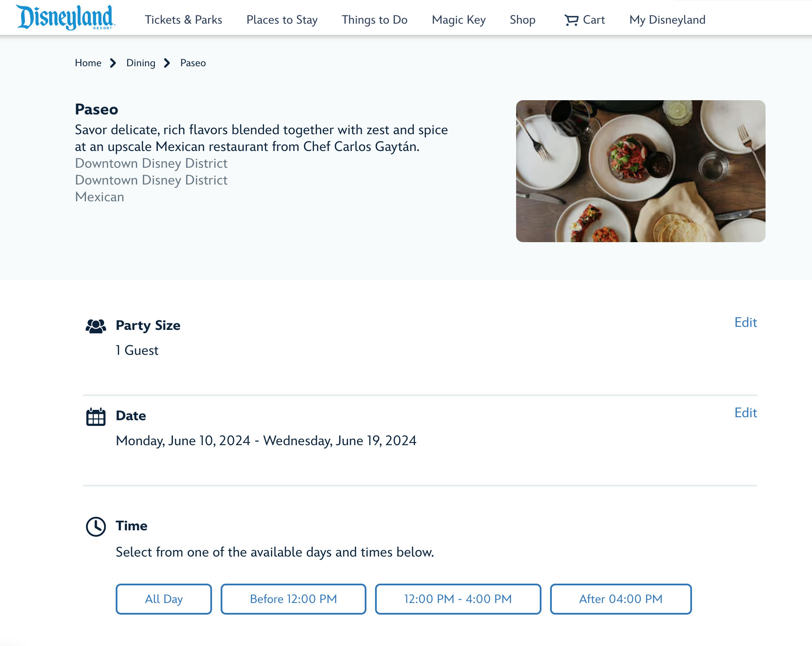This screenshot has width=812, height=646.
Task: Pick the After 04:00 PM time filter
Action: 621,599
